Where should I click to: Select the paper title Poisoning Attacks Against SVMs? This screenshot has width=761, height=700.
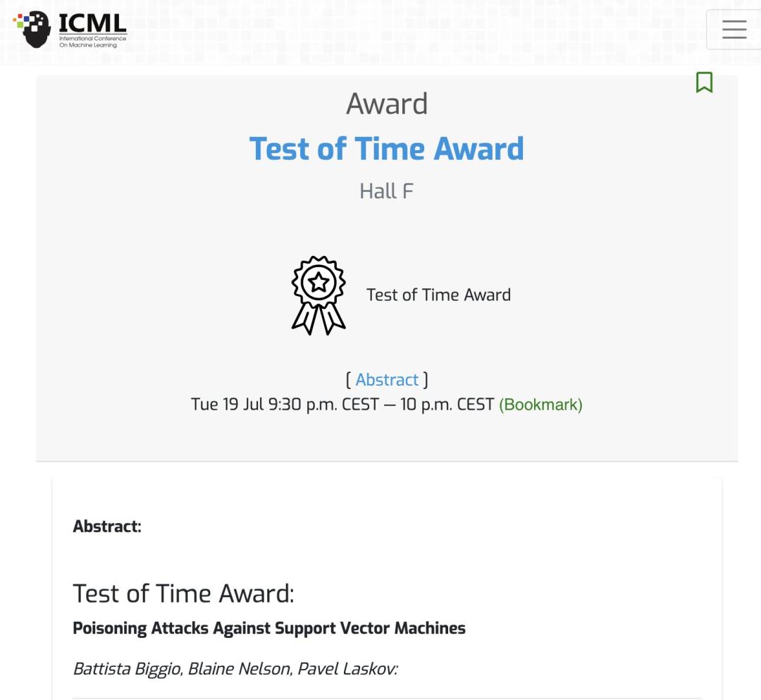pos(269,628)
